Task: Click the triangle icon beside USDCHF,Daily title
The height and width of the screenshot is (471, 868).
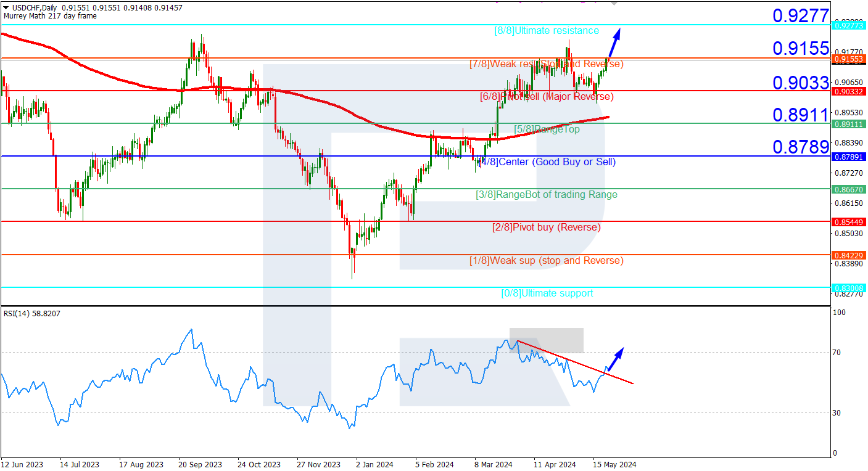Action: point(6,7)
